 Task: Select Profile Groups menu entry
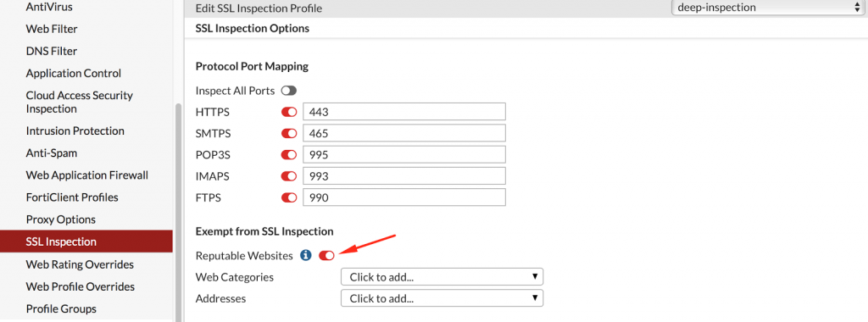[61, 308]
